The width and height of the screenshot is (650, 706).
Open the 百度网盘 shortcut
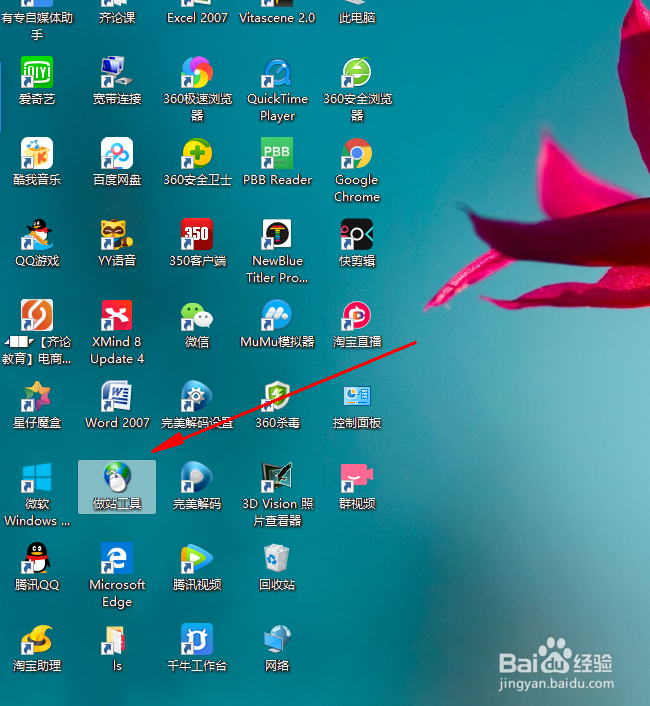[117, 153]
